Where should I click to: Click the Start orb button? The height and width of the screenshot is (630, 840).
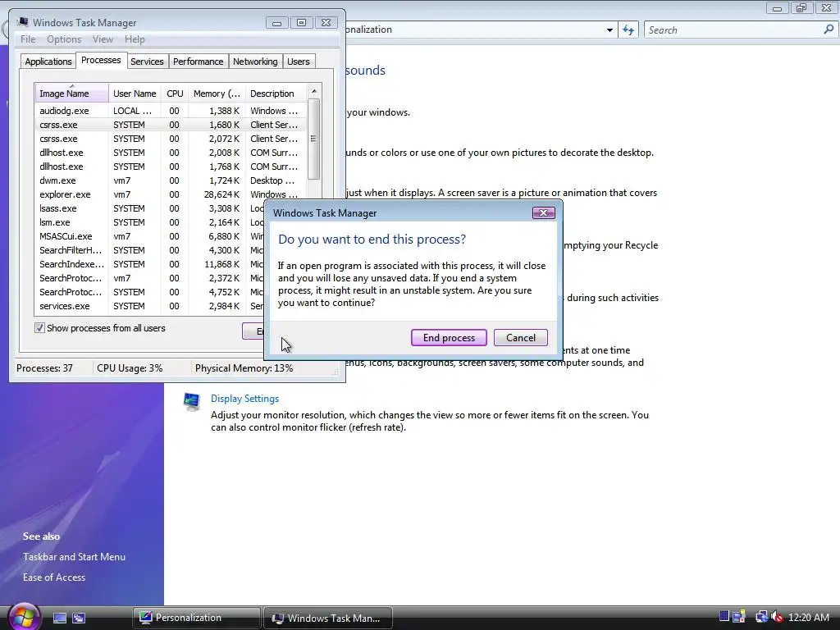pos(23,617)
